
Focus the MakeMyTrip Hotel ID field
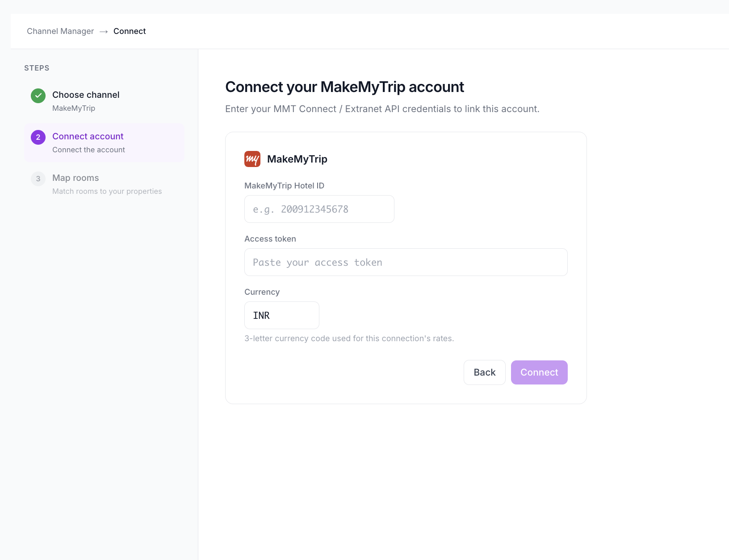click(319, 209)
